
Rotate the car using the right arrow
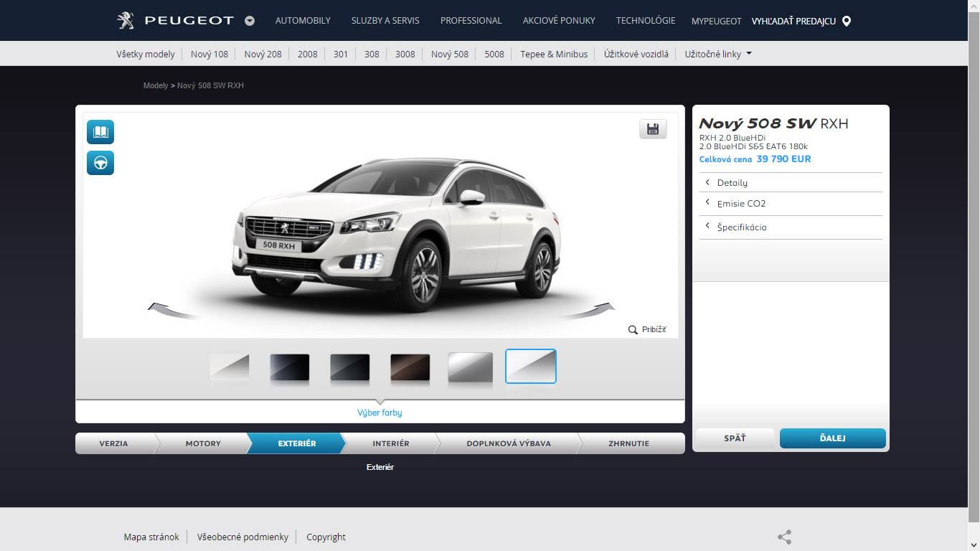tap(590, 310)
